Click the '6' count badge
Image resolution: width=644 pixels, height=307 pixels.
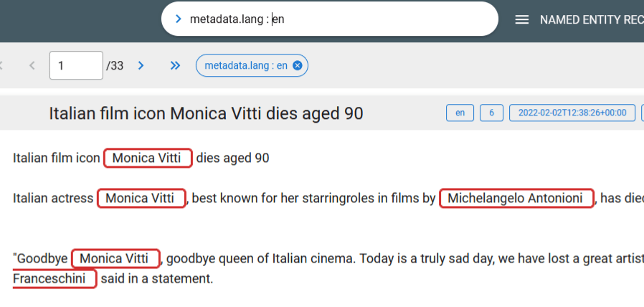tap(491, 113)
